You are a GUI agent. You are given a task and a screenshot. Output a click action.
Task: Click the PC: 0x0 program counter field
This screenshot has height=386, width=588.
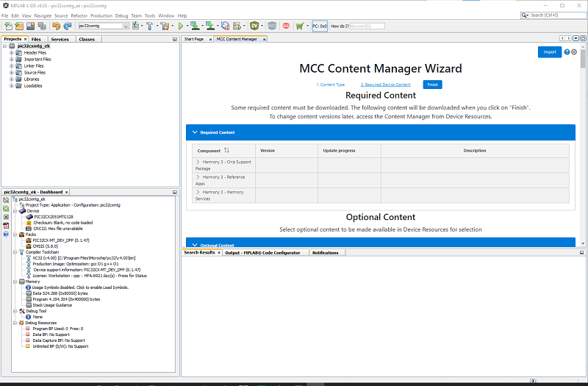pos(320,26)
